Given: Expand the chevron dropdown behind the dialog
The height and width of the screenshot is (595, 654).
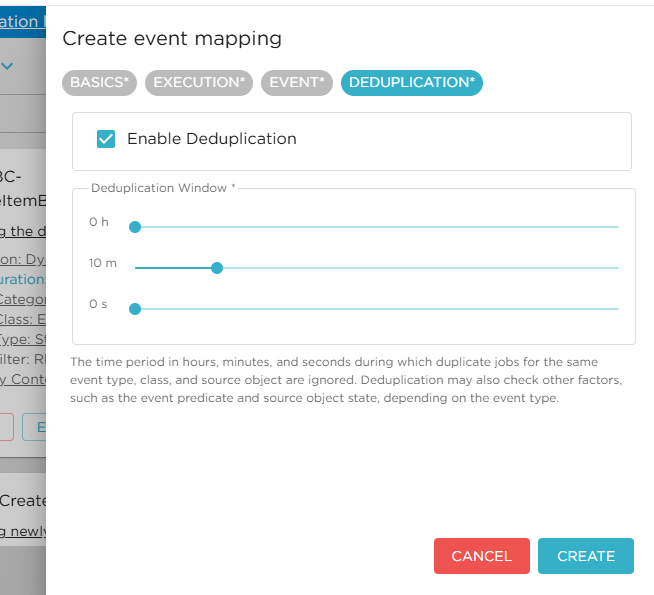Looking at the screenshot, I should click(x=8, y=67).
